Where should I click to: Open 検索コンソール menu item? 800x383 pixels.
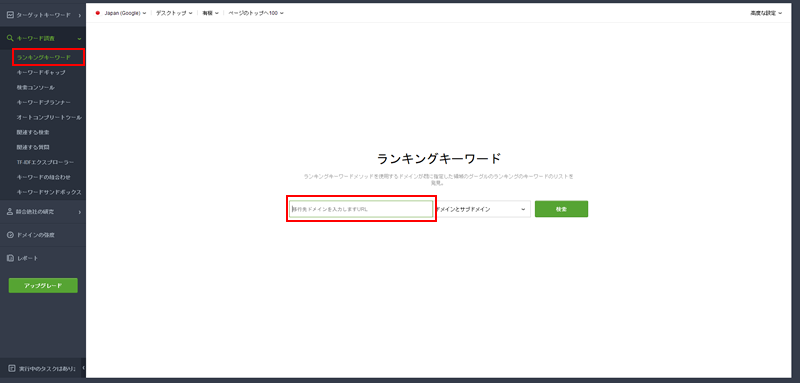click(x=36, y=87)
